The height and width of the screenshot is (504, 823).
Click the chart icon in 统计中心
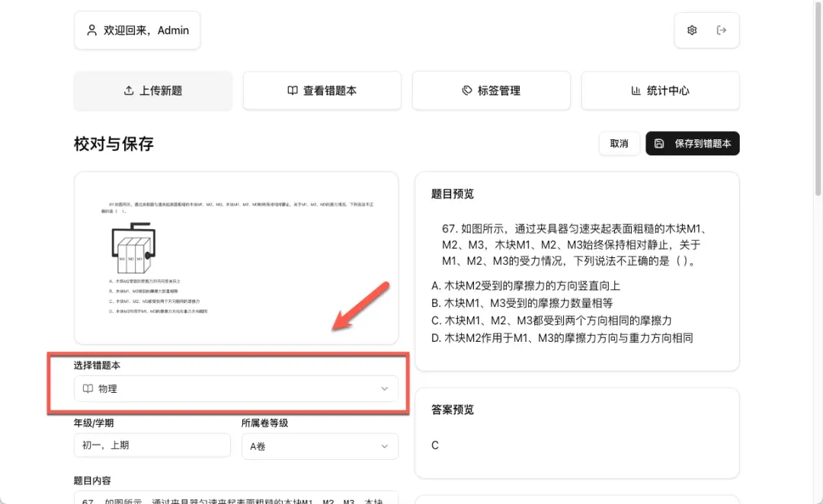(636, 91)
